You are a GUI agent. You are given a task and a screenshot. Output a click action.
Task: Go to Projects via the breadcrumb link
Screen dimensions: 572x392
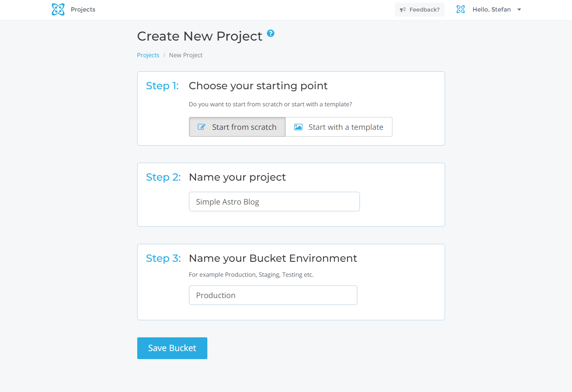(x=148, y=55)
